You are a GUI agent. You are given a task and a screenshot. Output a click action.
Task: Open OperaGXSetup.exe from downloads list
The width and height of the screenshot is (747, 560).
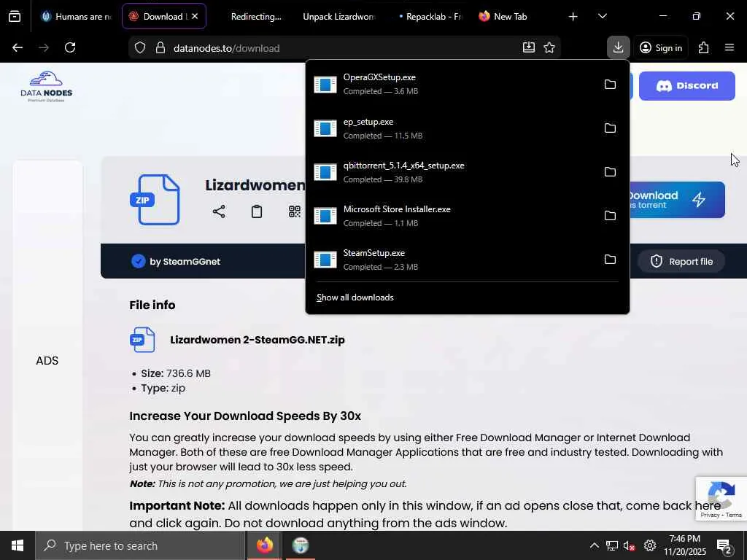pyautogui.click(x=452, y=84)
